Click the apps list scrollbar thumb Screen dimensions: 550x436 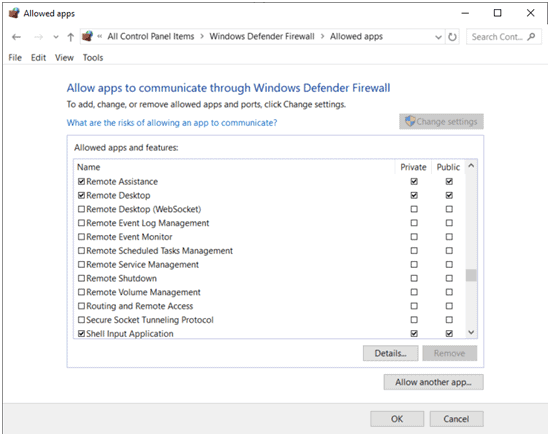coord(471,275)
